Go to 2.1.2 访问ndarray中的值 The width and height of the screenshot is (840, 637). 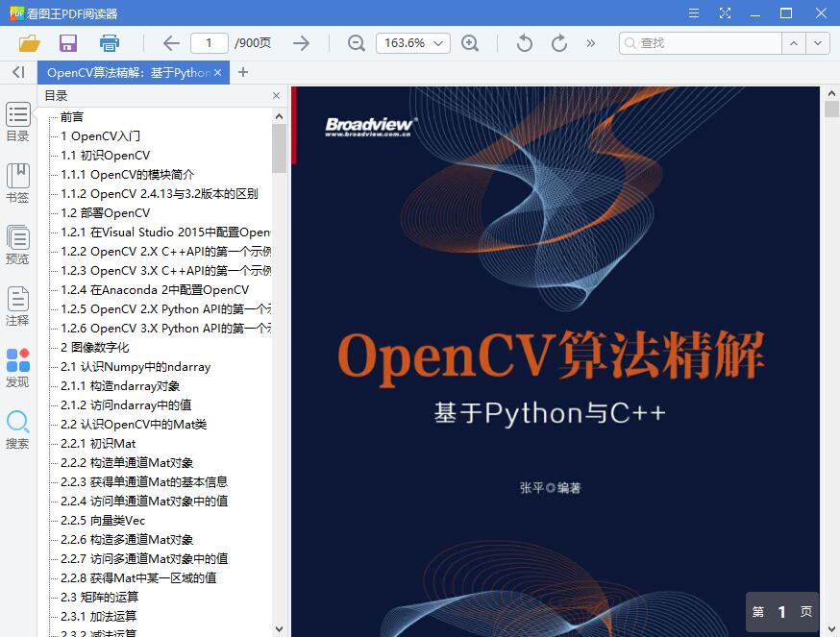point(126,405)
